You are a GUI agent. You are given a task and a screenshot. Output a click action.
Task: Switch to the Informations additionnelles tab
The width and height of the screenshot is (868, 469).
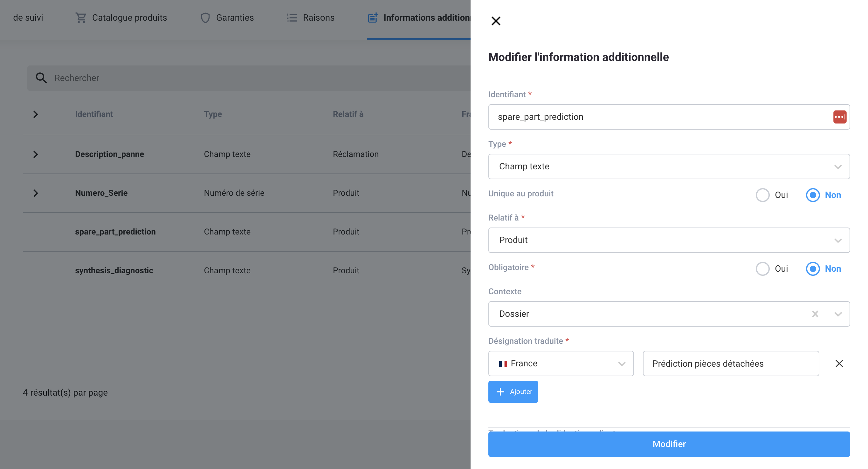(x=418, y=17)
